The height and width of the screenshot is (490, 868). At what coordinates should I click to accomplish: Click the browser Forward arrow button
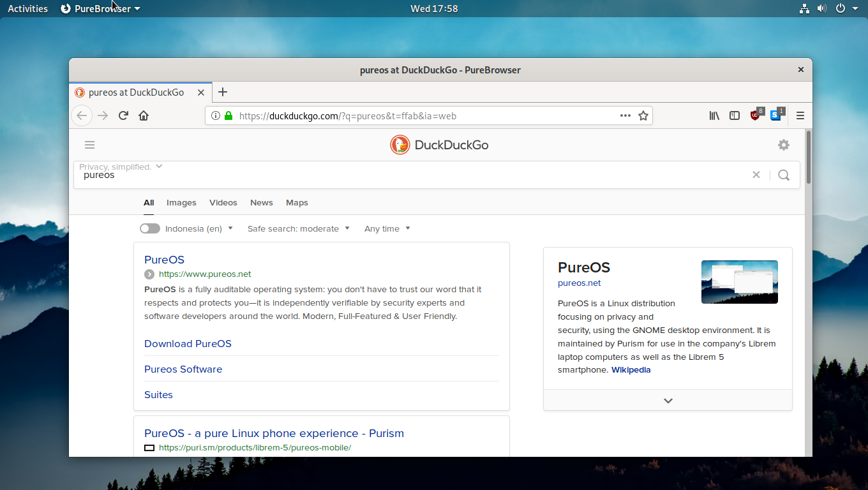tap(103, 115)
